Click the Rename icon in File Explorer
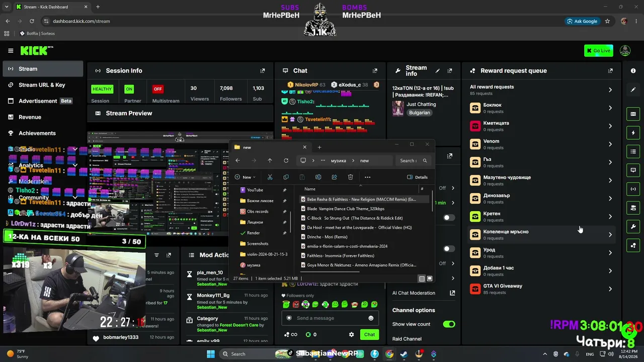 [318, 177]
